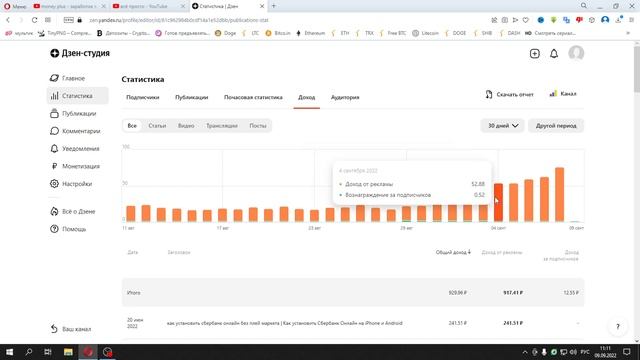
Task: Click Другой период button
Action: (x=556, y=126)
